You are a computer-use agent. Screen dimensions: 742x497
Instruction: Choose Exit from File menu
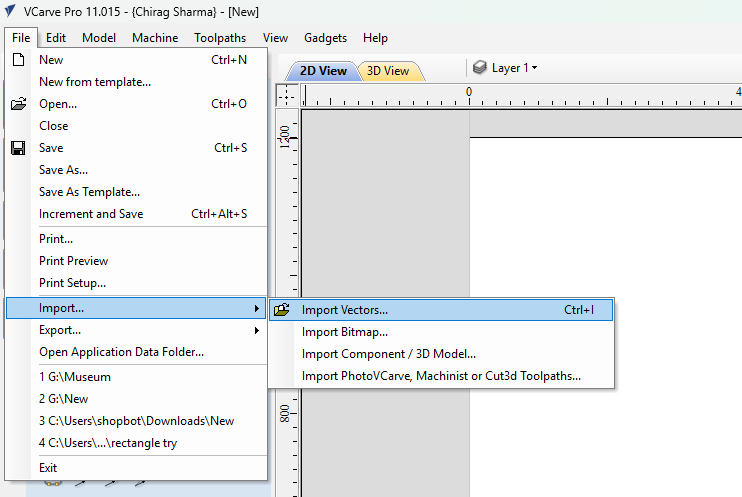[136, 468]
